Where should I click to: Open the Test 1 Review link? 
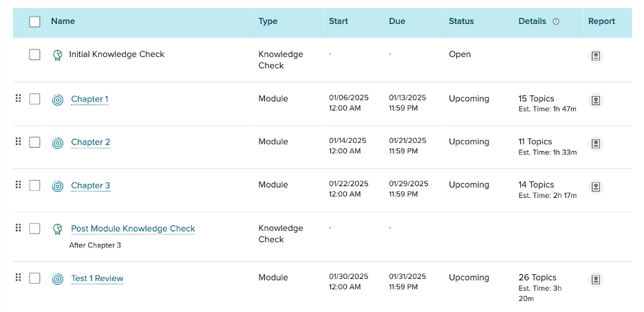[x=97, y=278]
